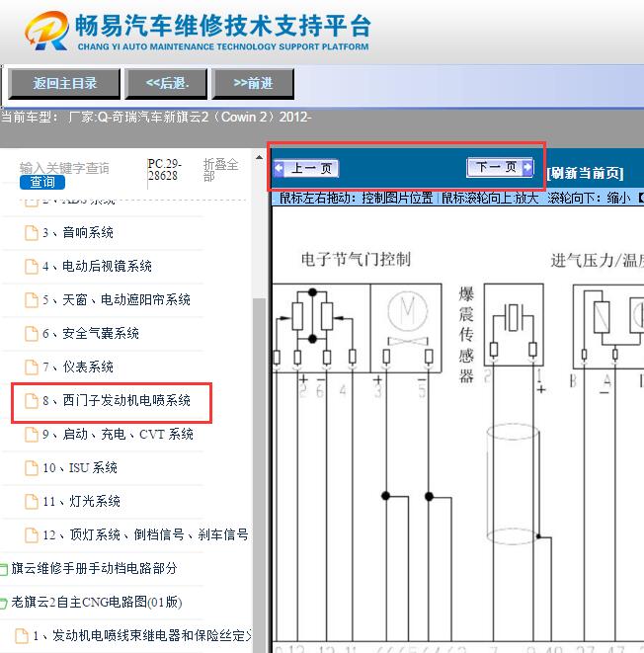Click the page icon beside 启动、充电、CVT 系统
The image size is (644, 653).
[x=32, y=435]
